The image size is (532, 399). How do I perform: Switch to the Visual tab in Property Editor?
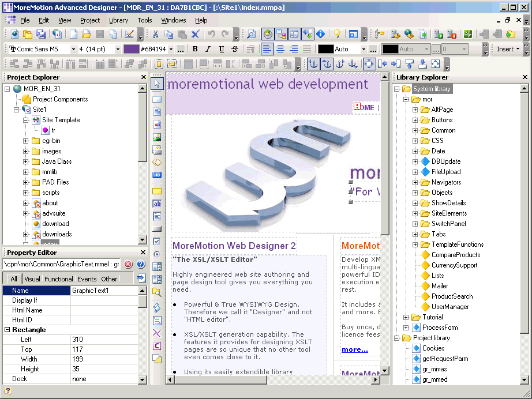tap(32, 279)
